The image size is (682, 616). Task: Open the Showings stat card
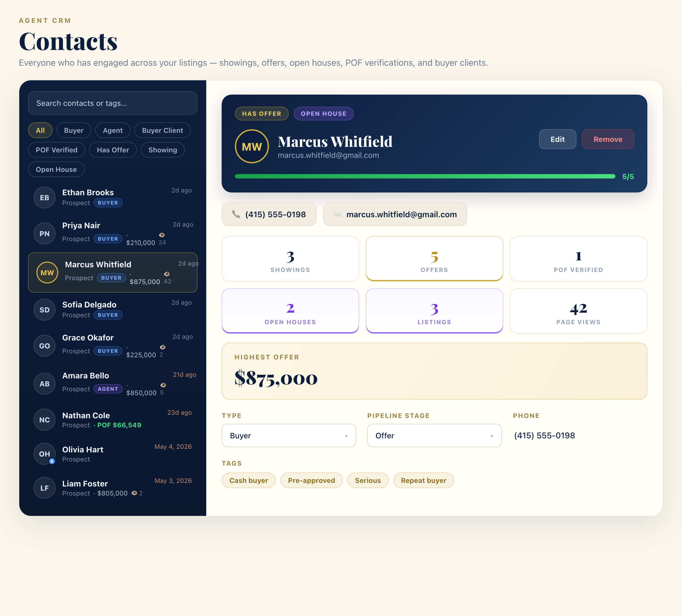[290, 259]
